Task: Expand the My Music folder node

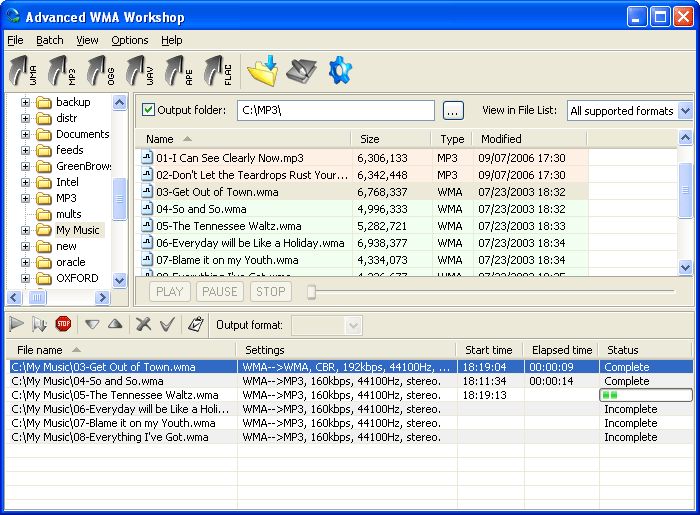Action: pyautogui.click(x=25, y=230)
